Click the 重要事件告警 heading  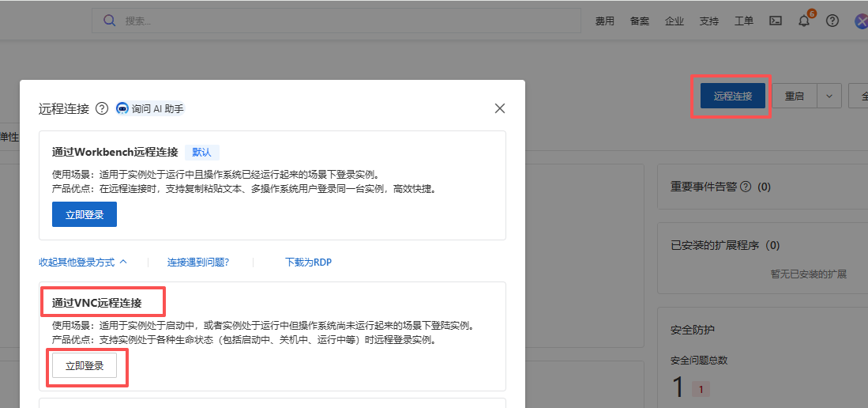pyautogui.click(x=704, y=187)
